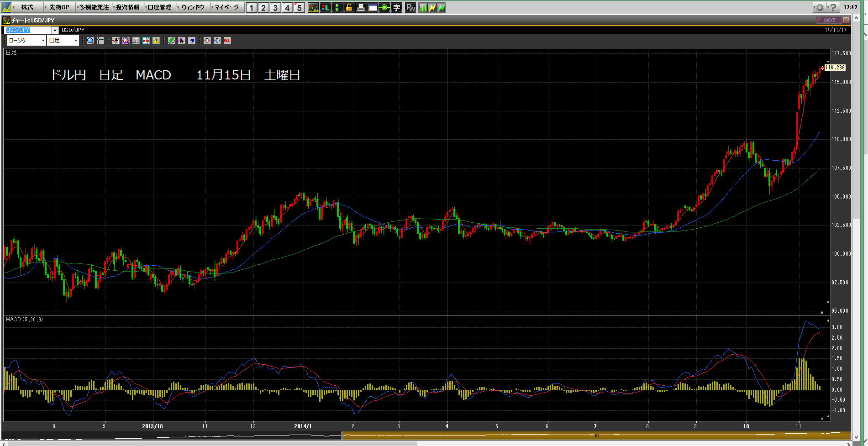Click the green lightning bolt icon
Image resolution: width=868 pixels, height=446 pixels.
(441, 7)
